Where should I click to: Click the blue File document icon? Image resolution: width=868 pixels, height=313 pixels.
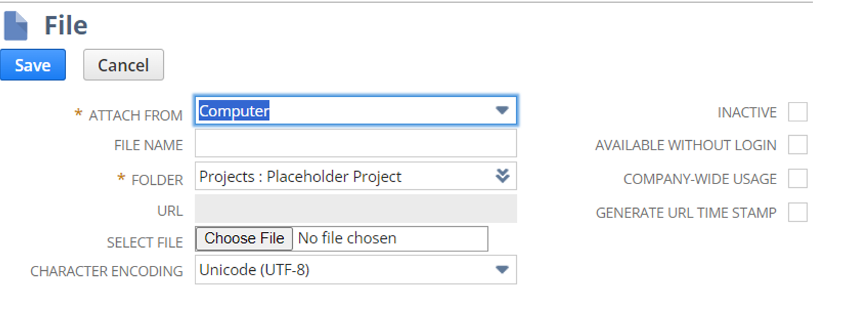point(16,26)
